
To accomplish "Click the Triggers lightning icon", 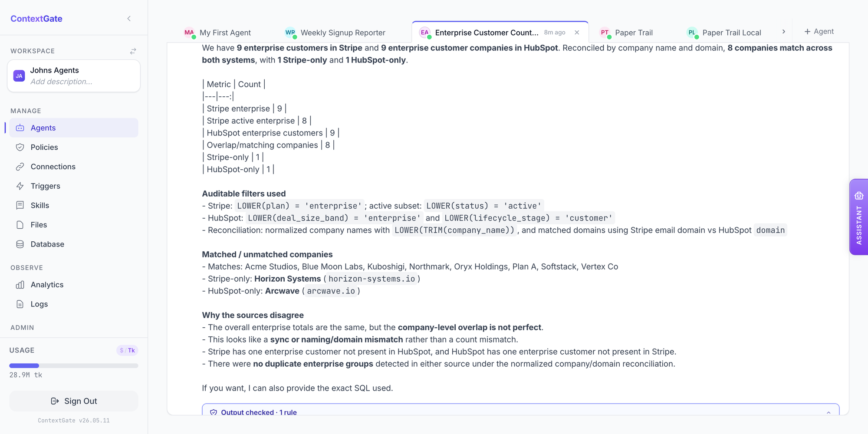I will point(20,186).
